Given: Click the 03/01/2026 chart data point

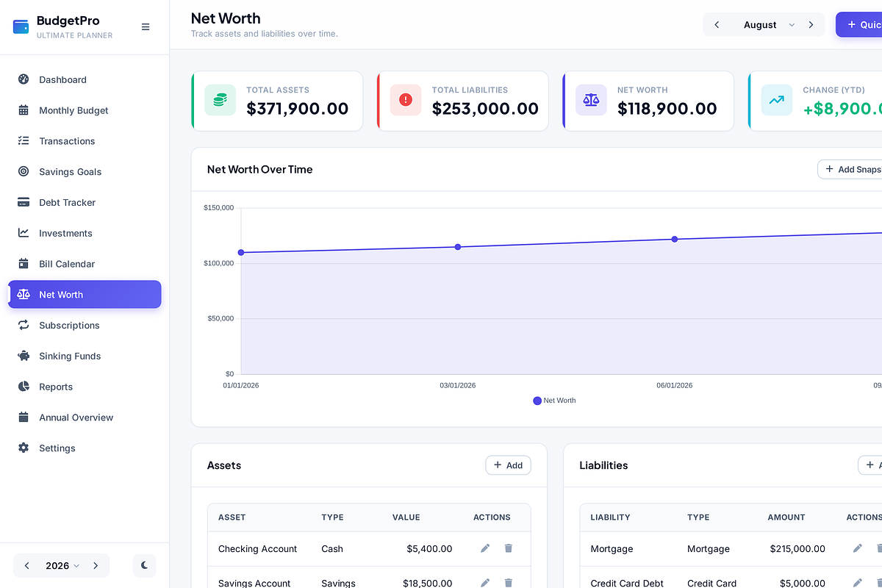Looking at the screenshot, I should coord(458,247).
